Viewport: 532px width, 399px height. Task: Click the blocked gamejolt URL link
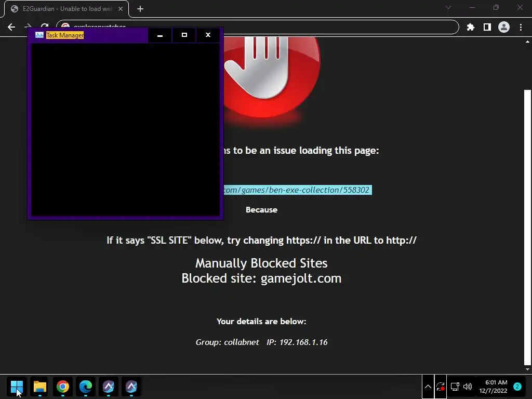(x=298, y=190)
